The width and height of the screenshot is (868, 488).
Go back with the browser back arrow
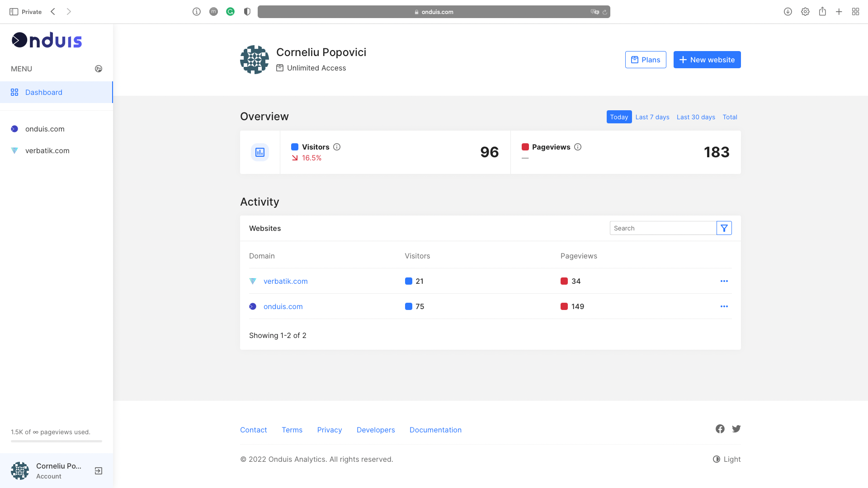53,12
